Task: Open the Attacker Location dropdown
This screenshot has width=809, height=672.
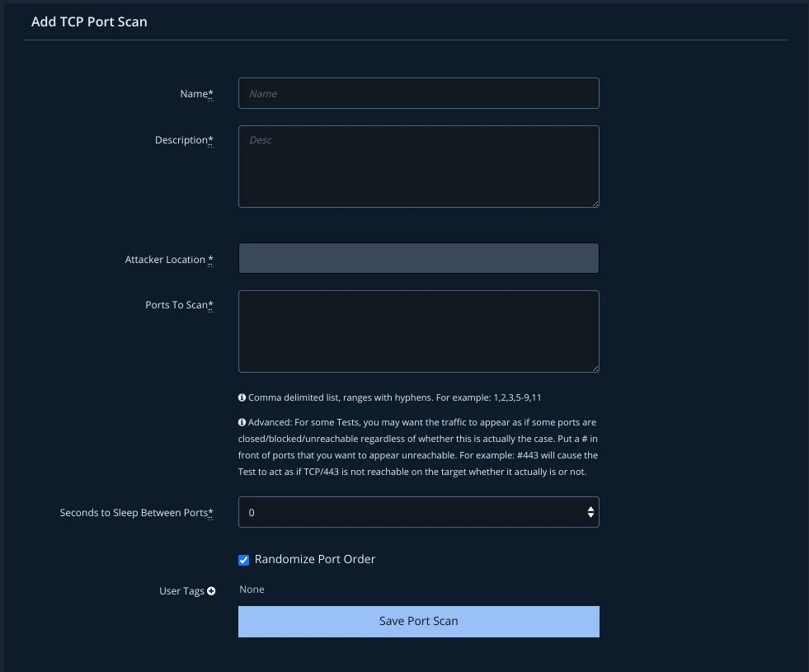Action: point(418,258)
